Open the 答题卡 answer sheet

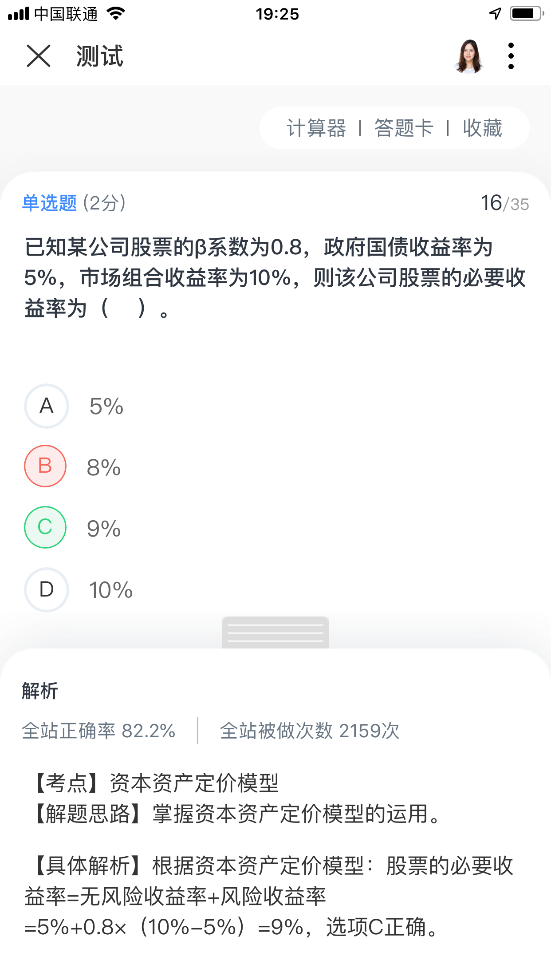(404, 128)
